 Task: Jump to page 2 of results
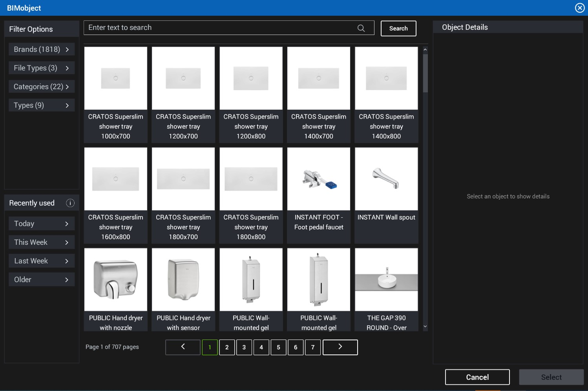[227, 347]
